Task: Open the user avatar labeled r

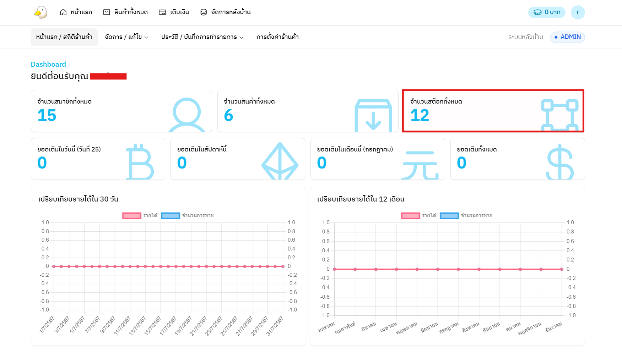Action: [578, 12]
